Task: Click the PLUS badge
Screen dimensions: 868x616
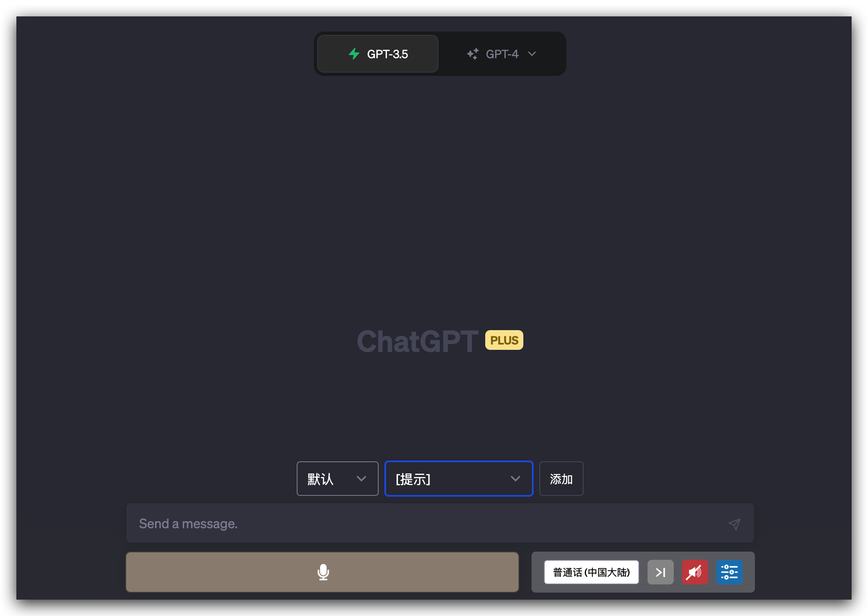Action: [504, 340]
